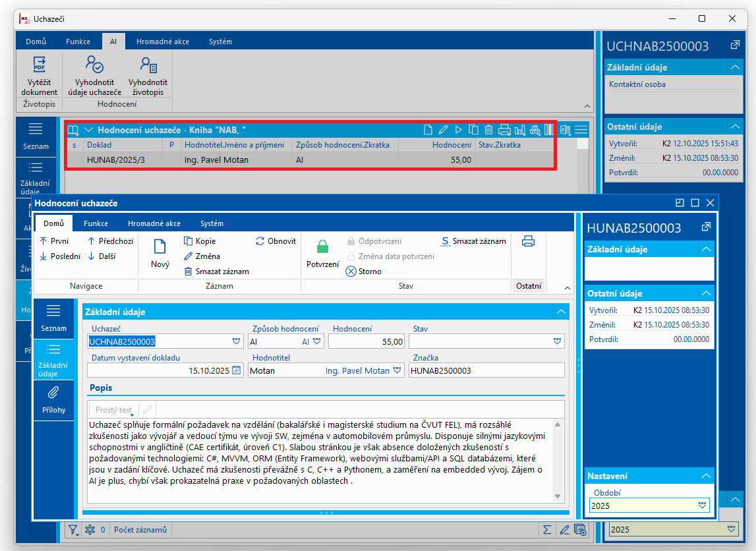Open calendar for Datum vystavení dokladu

click(x=236, y=370)
